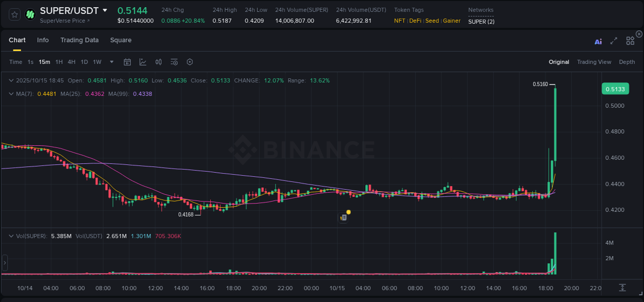Expand chart to fullscreen with arrow icon
Image resolution: width=644 pixels, height=302 pixels.
tap(613, 41)
